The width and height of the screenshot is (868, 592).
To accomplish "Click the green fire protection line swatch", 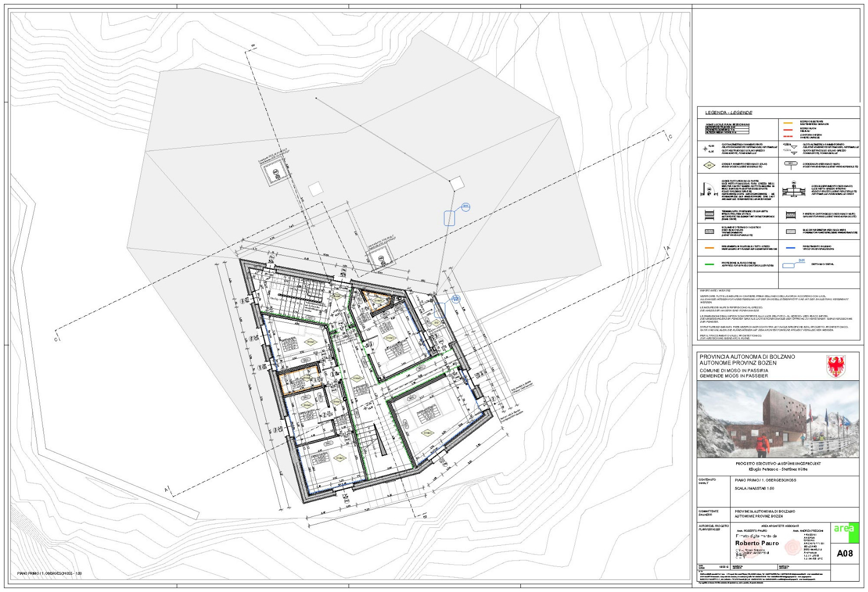I will (709, 264).
